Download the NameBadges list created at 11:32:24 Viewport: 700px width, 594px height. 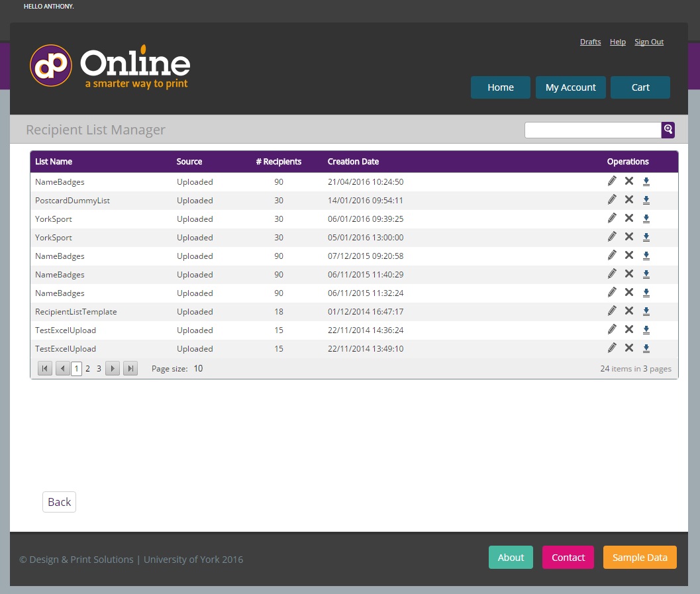[x=646, y=293]
